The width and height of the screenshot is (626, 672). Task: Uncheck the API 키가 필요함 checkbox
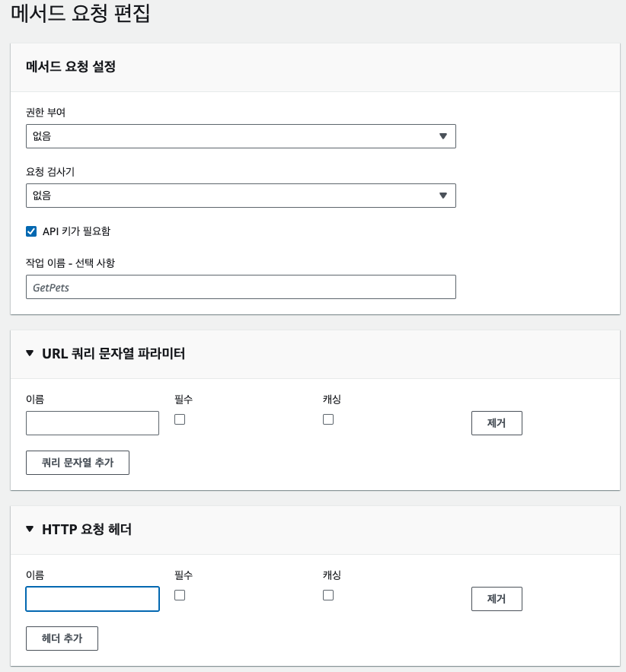[31, 231]
